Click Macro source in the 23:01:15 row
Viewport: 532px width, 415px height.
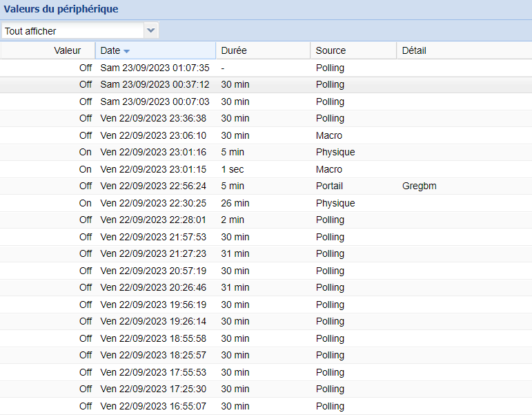[329, 169]
